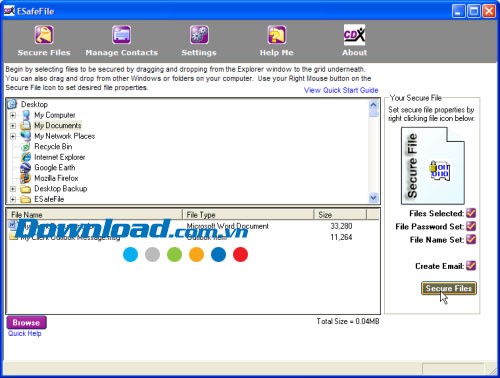Click the folder tree scroll down arrow
Viewport: 500px width, 378px height.
[373, 198]
